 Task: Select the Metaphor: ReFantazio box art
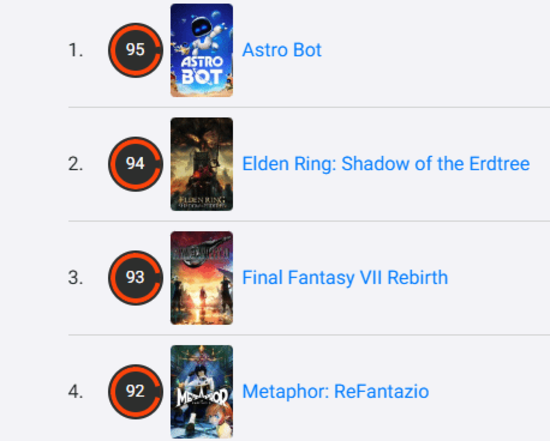pos(202,392)
